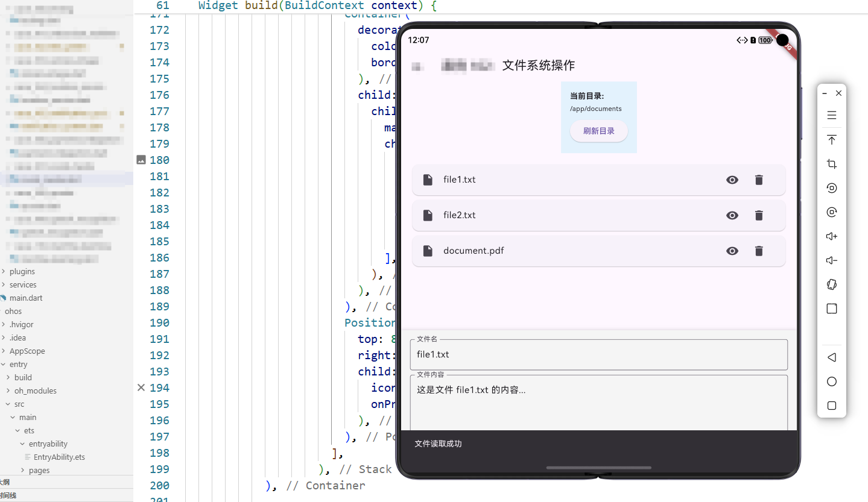Image resolution: width=868 pixels, height=502 pixels.
Task: Tap the 刷新目录 refresh button
Action: click(599, 131)
